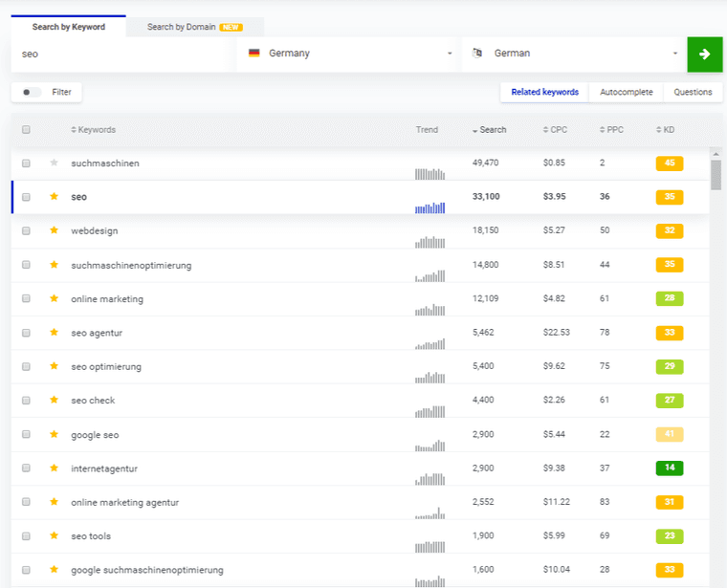This screenshot has width=727, height=588.
Task: Open the Questions tab
Action: point(693,92)
